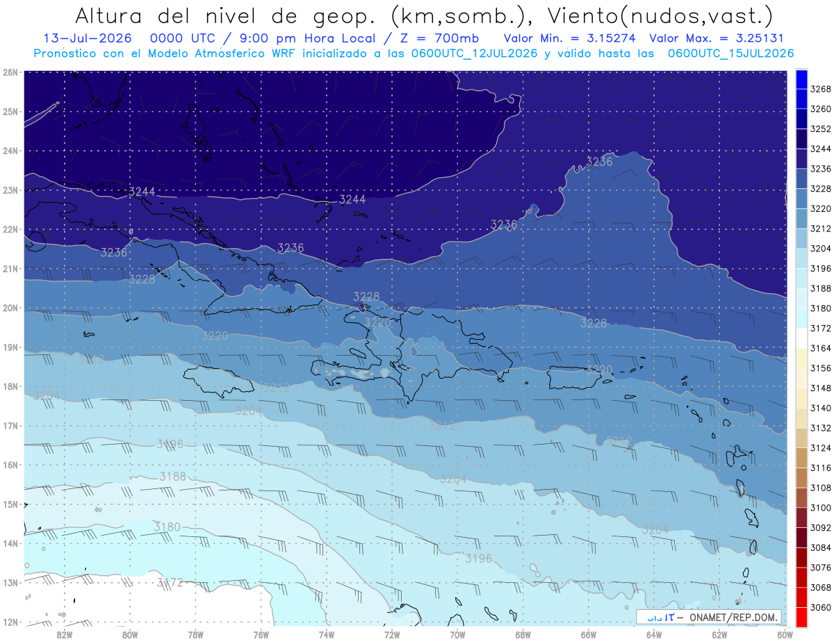Click the 3156 color bar value
This screenshot has width=834, height=644.
pos(821,368)
